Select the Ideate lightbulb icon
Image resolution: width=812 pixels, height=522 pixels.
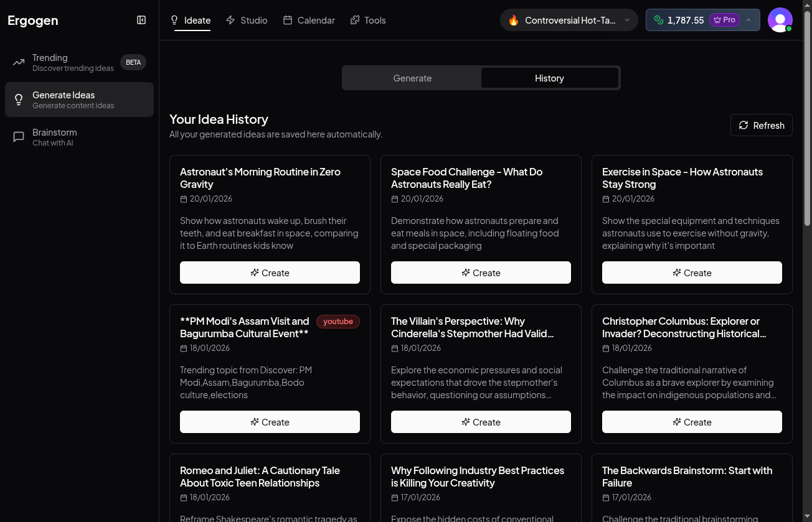click(x=175, y=19)
